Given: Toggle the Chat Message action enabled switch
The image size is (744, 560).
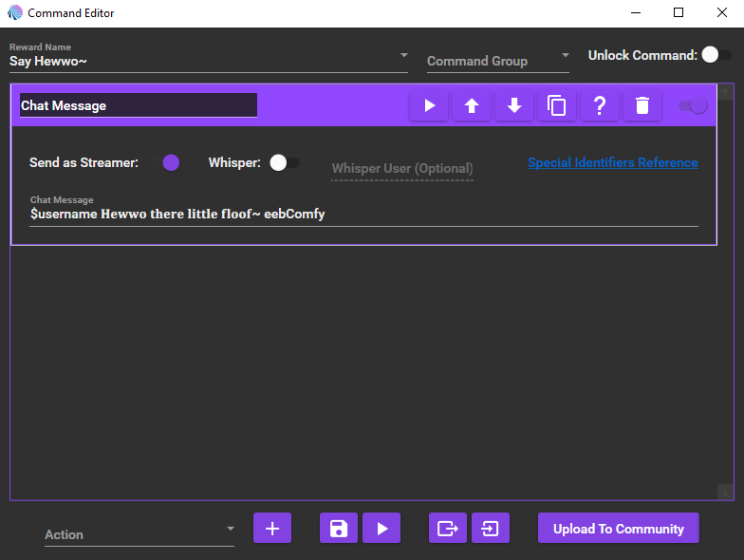Looking at the screenshot, I should coord(693,105).
